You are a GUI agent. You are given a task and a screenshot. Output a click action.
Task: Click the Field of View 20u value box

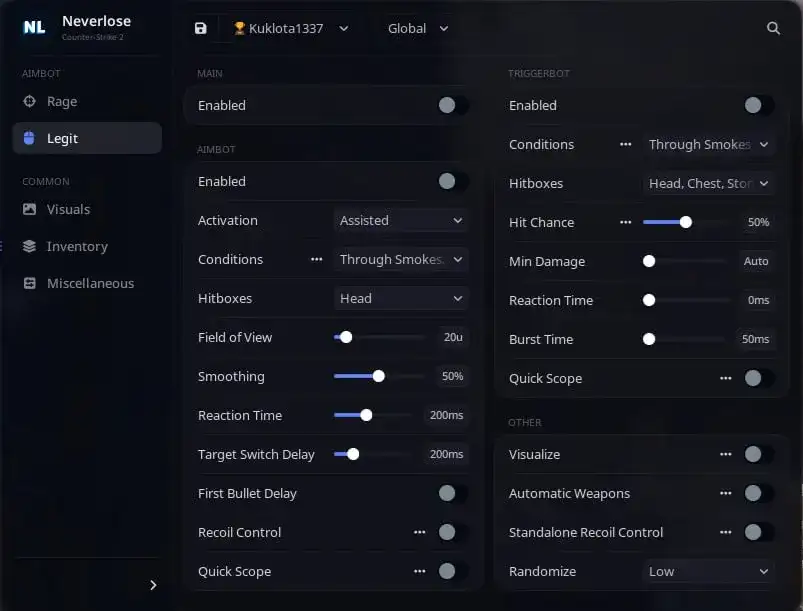coord(453,337)
